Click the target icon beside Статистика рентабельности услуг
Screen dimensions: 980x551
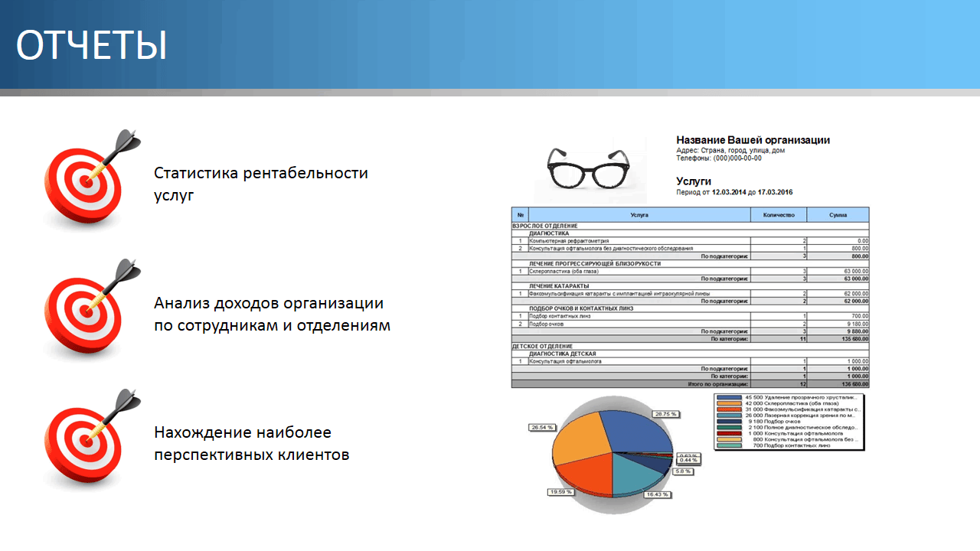[x=93, y=179]
